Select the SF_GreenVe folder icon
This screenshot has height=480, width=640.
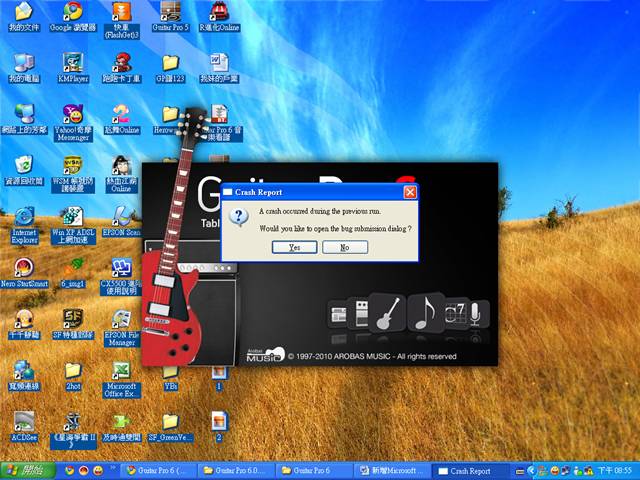(171, 427)
